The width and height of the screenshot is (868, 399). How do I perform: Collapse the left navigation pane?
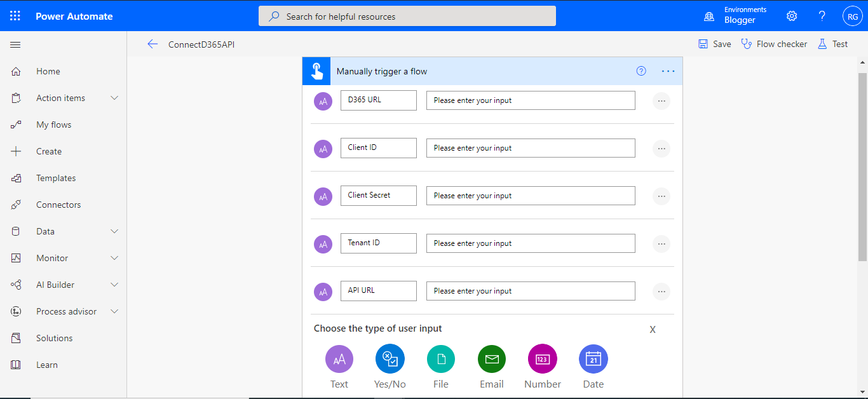(15, 44)
